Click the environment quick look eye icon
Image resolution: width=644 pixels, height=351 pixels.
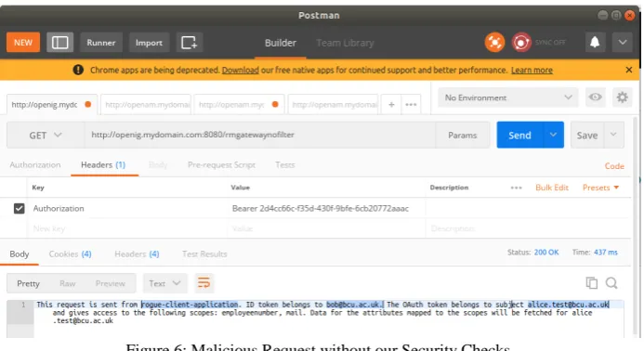(x=595, y=97)
